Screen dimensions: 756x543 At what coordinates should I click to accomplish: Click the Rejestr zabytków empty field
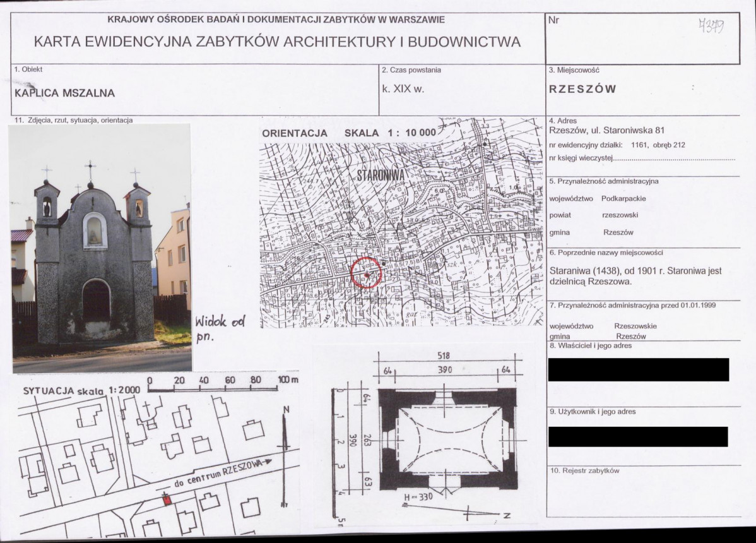[x=643, y=496]
